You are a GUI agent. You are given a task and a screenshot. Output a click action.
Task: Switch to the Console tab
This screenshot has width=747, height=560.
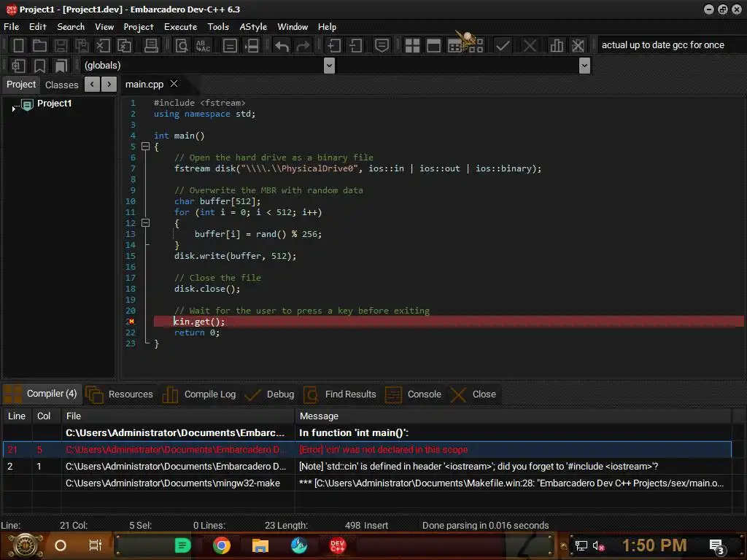pyautogui.click(x=414, y=394)
